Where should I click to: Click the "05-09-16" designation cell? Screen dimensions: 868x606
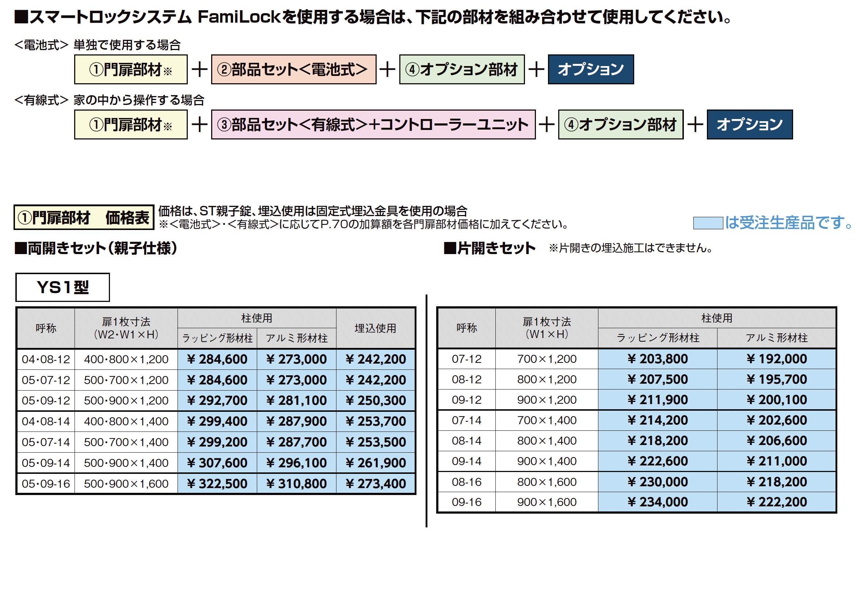pos(46,484)
